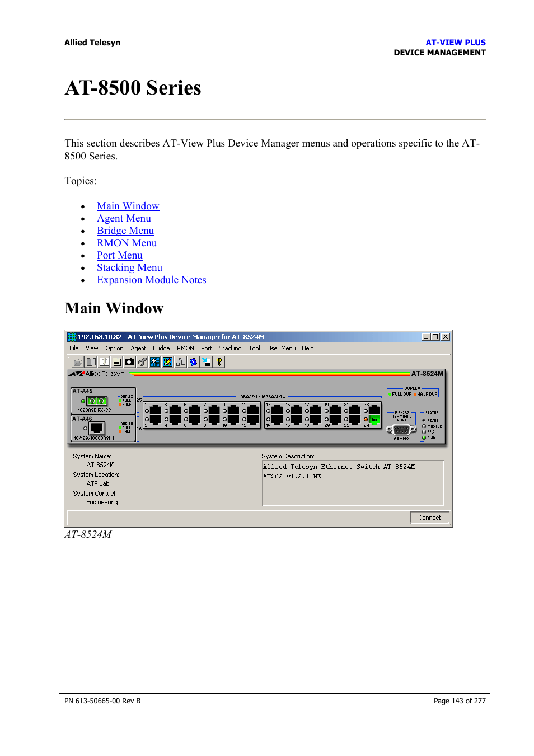The width and height of the screenshot is (534, 756).
Task: Open the RMON menu in menu bar
Action: pos(185,348)
